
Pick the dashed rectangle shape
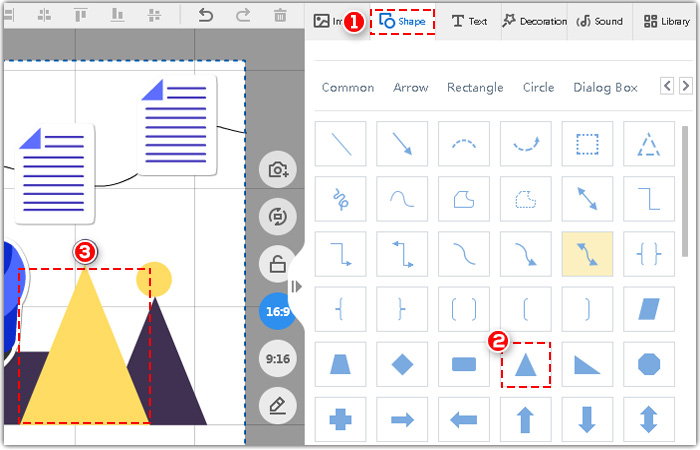tap(588, 144)
